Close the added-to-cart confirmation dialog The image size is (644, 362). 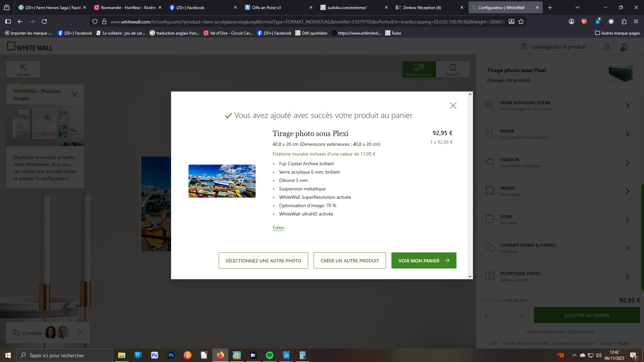(x=453, y=106)
